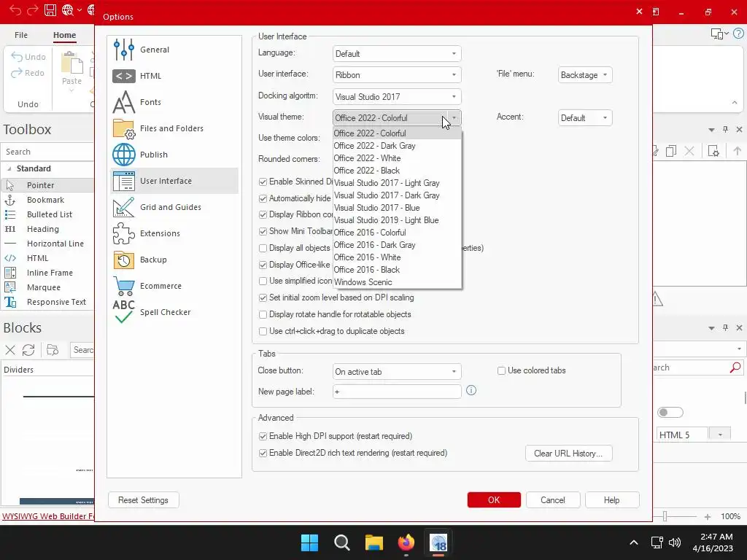Open Firefox from the taskbar
Viewport: 747px width, 560px height.
(x=406, y=542)
